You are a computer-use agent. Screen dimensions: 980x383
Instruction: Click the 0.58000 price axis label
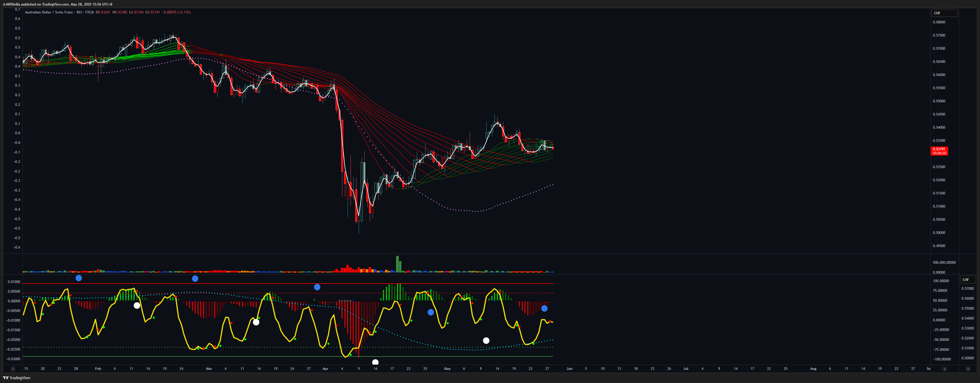coord(939,22)
